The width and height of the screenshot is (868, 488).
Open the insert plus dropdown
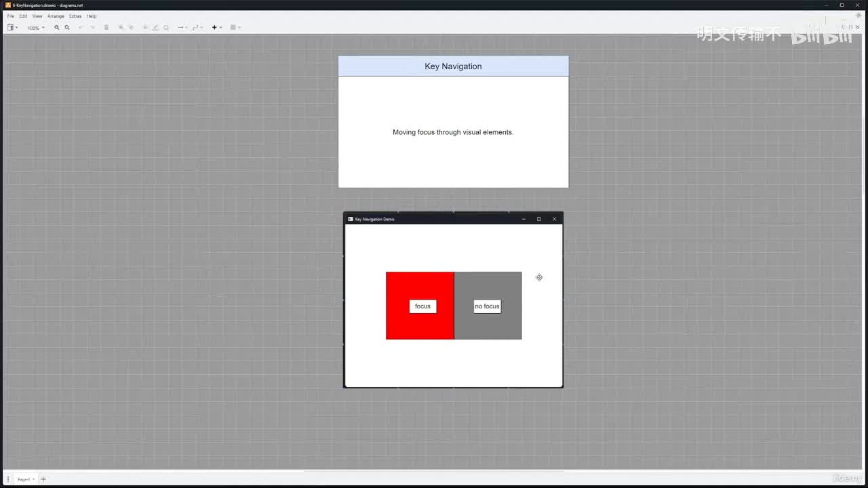pyautogui.click(x=217, y=28)
